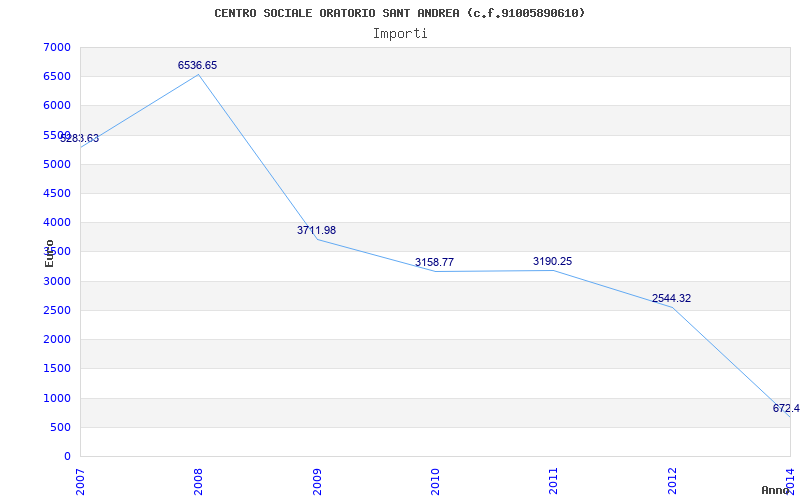Click the 2012 x-axis label
Screen dimensions: 800x500
tap(672, 481)
